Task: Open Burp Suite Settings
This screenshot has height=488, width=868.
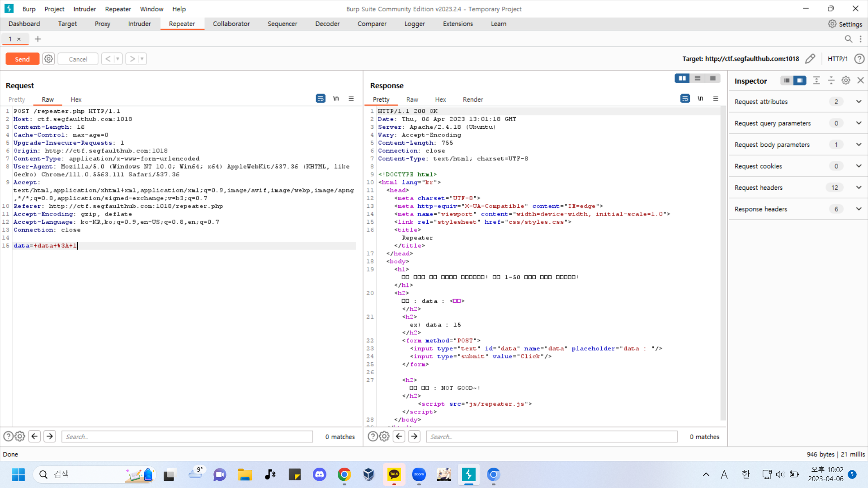Action: point(845,24)
